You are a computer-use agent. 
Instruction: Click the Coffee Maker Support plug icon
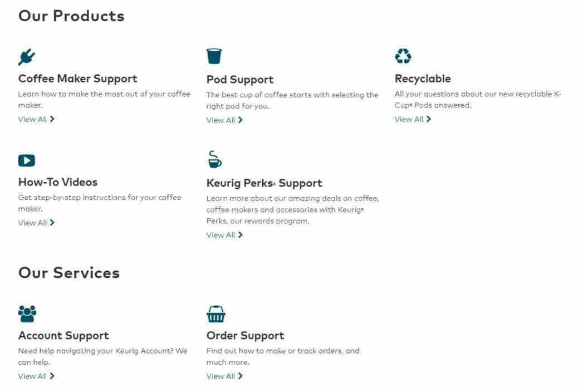tap(26, 56)
